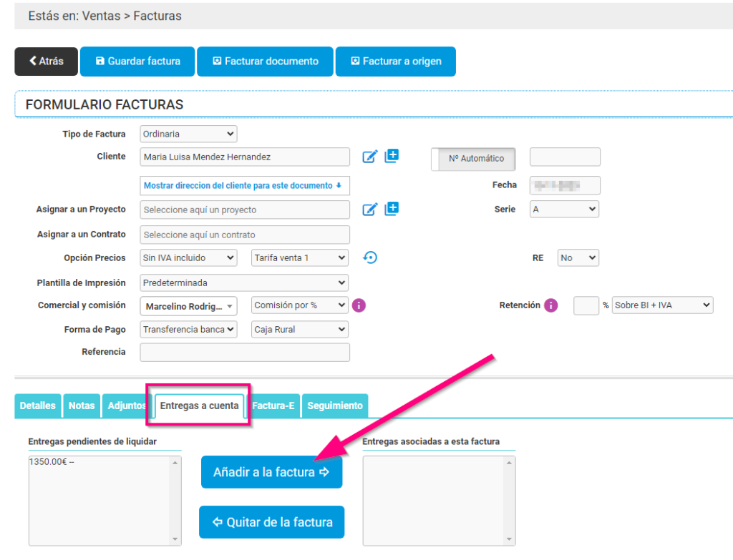Expand the Serie dropdown
Viewport: 733px width, 560px height.
tap(564, 210)
